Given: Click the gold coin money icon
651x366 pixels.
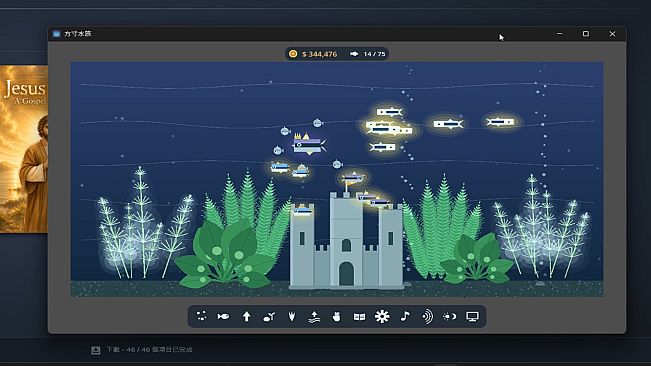Looking at the screenshot, I should tap(293, 54).
